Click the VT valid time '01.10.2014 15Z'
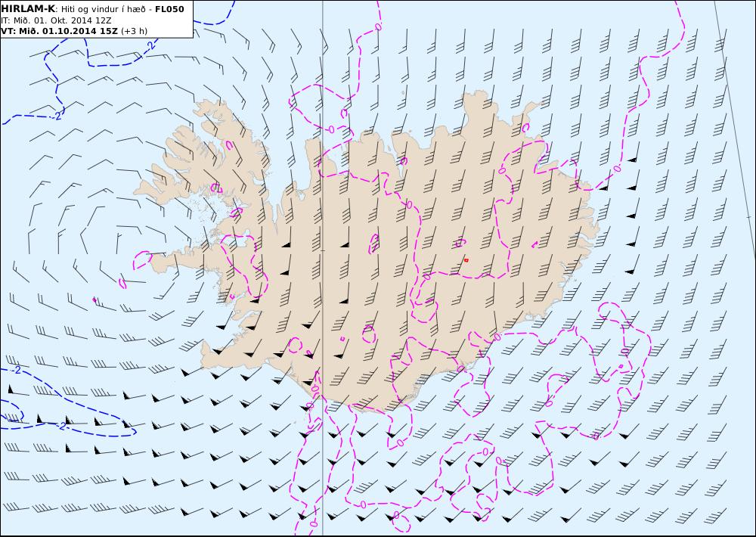Screen dimensions: 756x537 click(x=80, y=31)
